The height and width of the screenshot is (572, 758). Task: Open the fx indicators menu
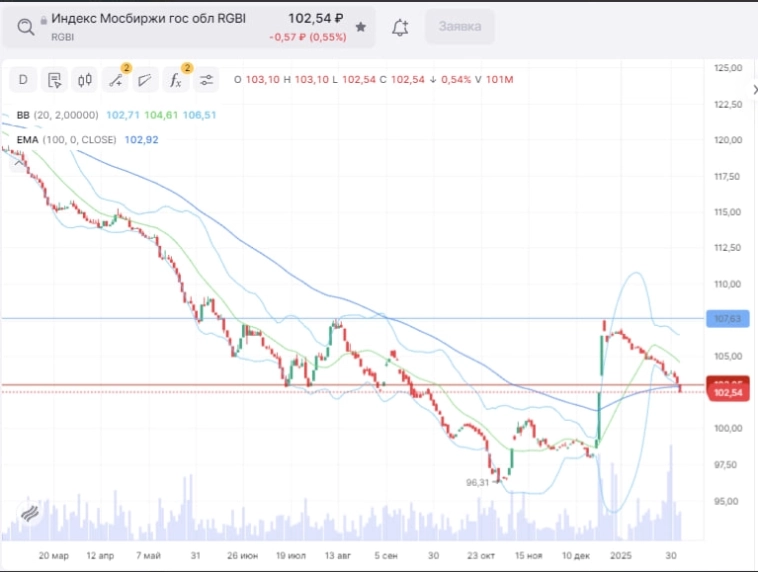click(176, 80)
